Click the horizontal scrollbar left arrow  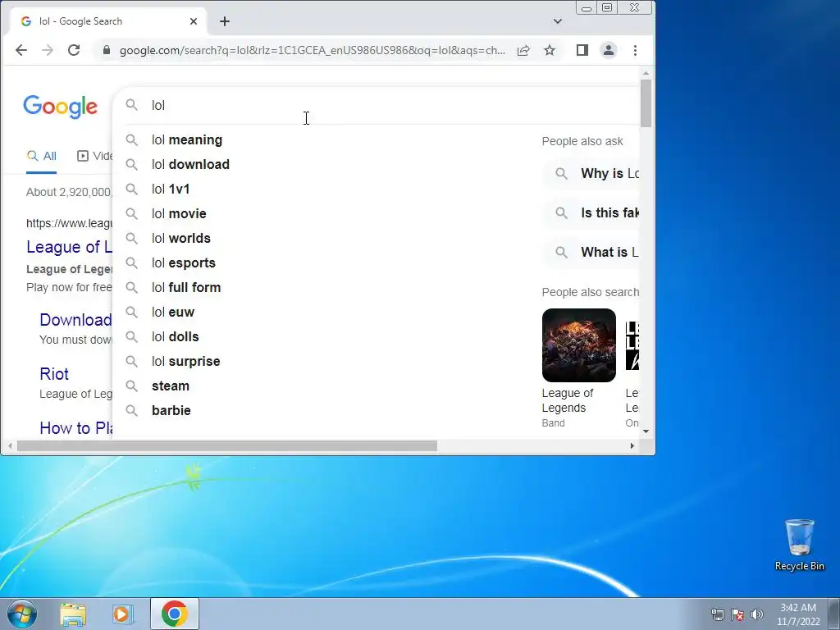10,445
